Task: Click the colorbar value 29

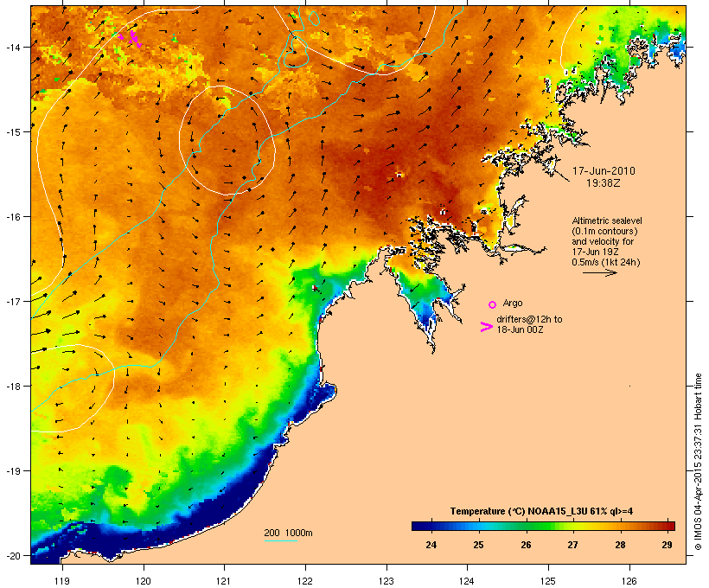Action: point(667,545)
